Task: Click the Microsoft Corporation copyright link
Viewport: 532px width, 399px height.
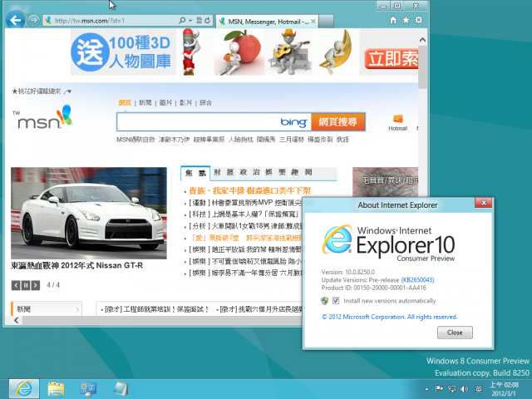Action: point(390,317)
